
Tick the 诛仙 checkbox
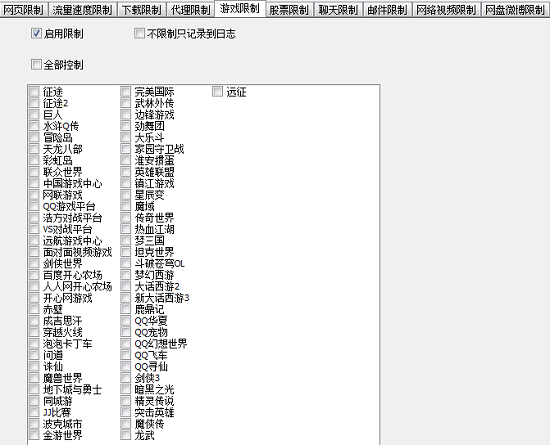pos(34,367)
